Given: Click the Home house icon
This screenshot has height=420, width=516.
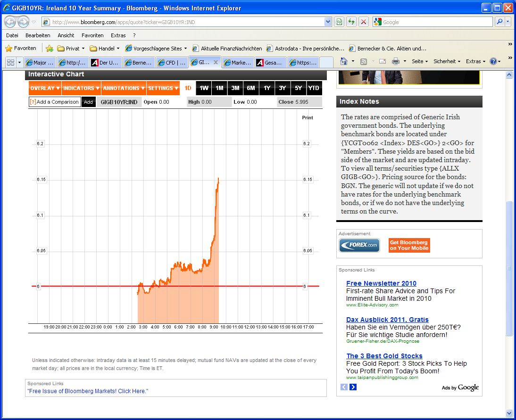Looking at the screenshot, I should tap(343, 61).
